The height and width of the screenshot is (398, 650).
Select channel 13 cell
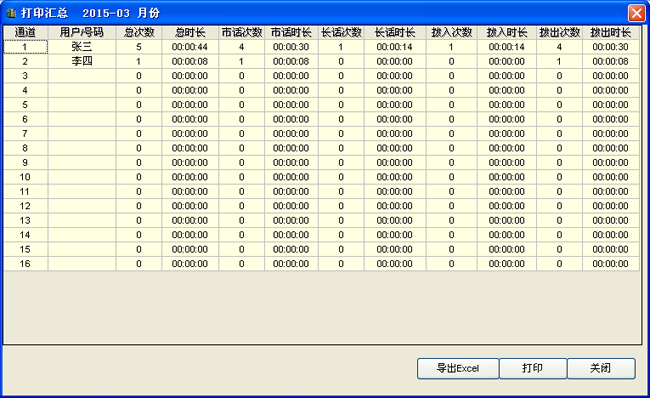coord(25,221)
